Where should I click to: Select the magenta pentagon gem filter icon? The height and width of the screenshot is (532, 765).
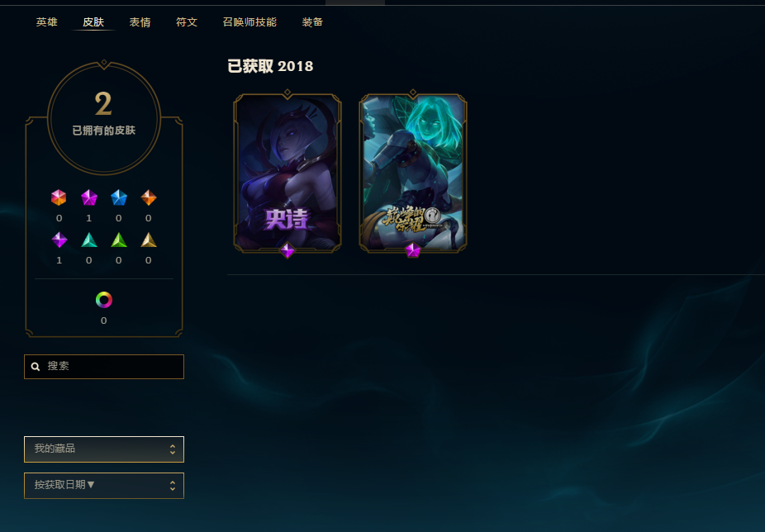click(88, 197)
